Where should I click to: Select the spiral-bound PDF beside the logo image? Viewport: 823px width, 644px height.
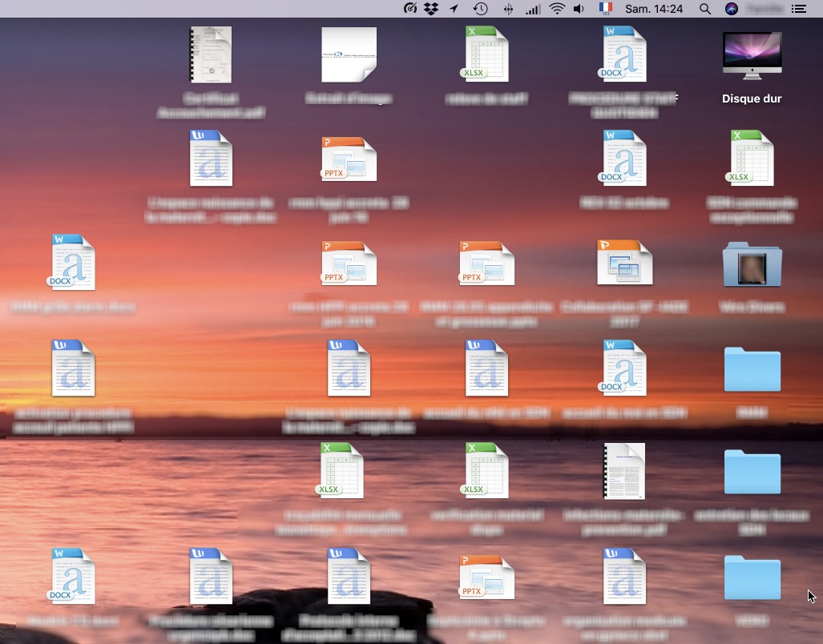coord(211,54)
